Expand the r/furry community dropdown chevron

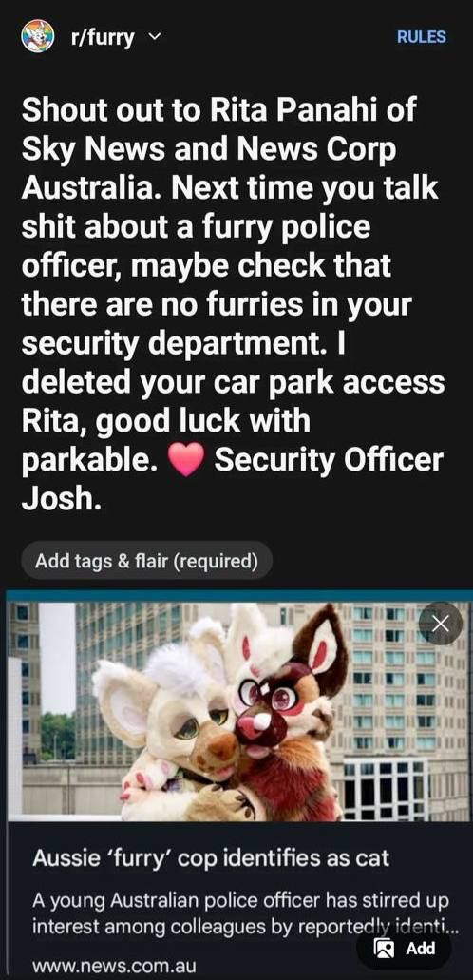point(154,37)
